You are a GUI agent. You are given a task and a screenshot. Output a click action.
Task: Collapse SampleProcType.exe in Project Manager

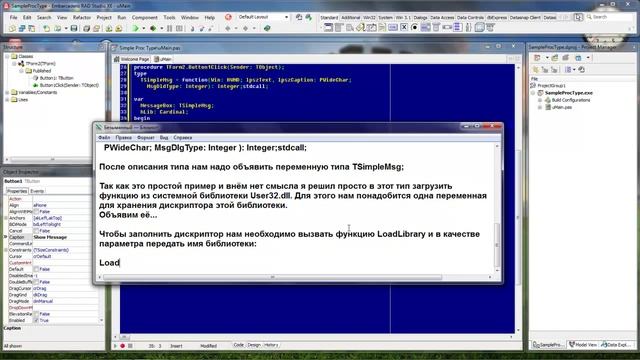pos(533,93)
